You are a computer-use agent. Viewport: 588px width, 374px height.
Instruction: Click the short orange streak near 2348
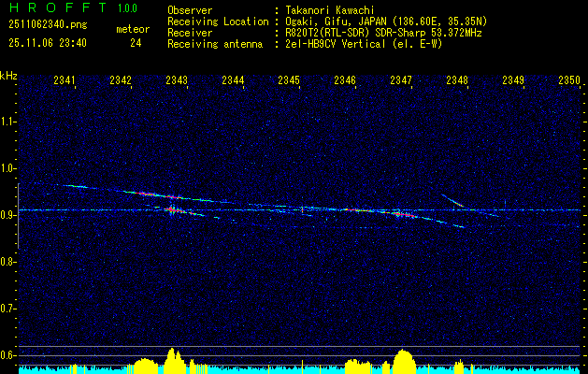tap(458, 203)
